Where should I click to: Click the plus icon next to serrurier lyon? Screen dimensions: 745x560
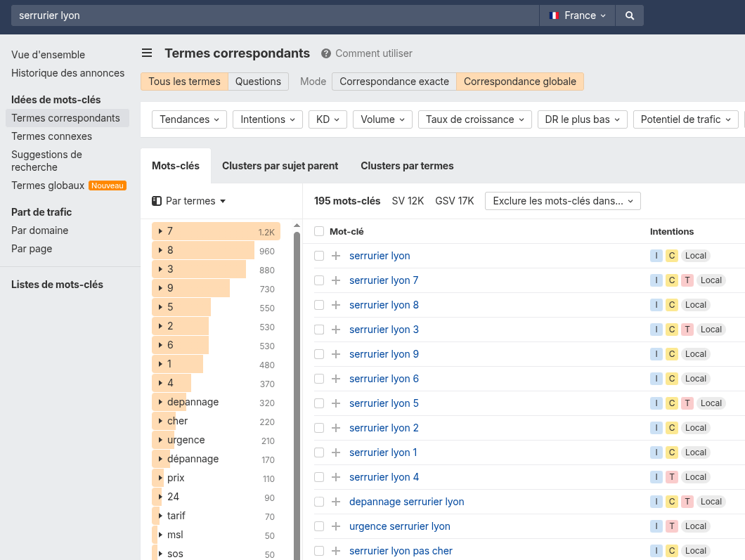click(x=337, y=256)
